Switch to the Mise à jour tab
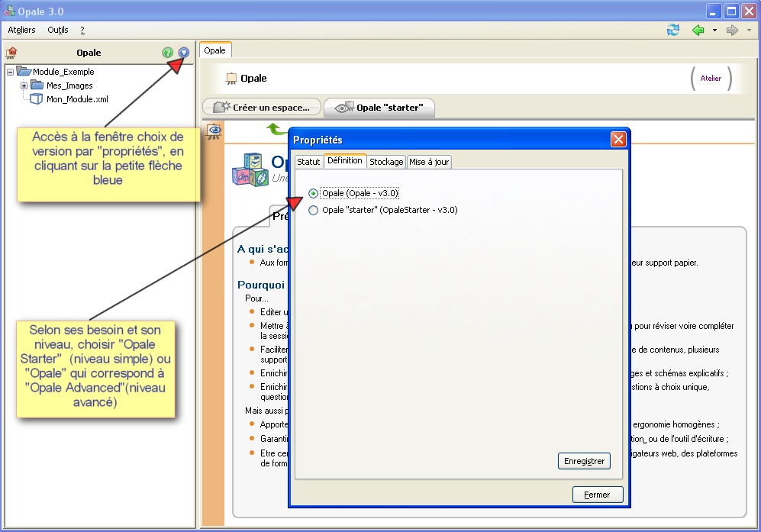This screenshot has width=761, height=532. (x=429, y=162)
